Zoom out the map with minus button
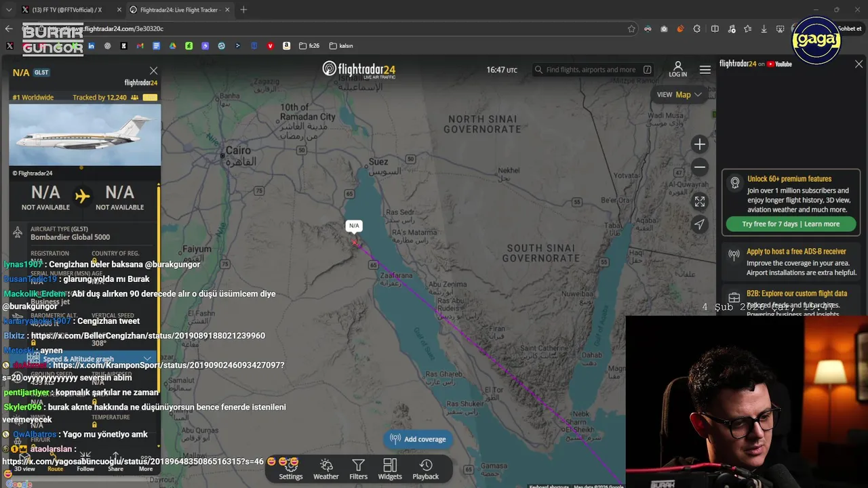Image resolution: width=868 pixels, height=488 pixels. (x=700, y=167)
